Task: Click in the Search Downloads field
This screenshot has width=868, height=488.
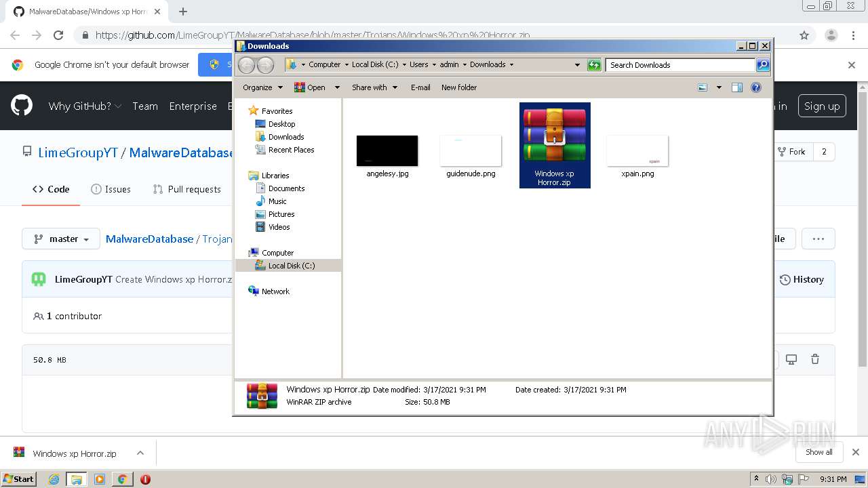Action: pos(680,65)
